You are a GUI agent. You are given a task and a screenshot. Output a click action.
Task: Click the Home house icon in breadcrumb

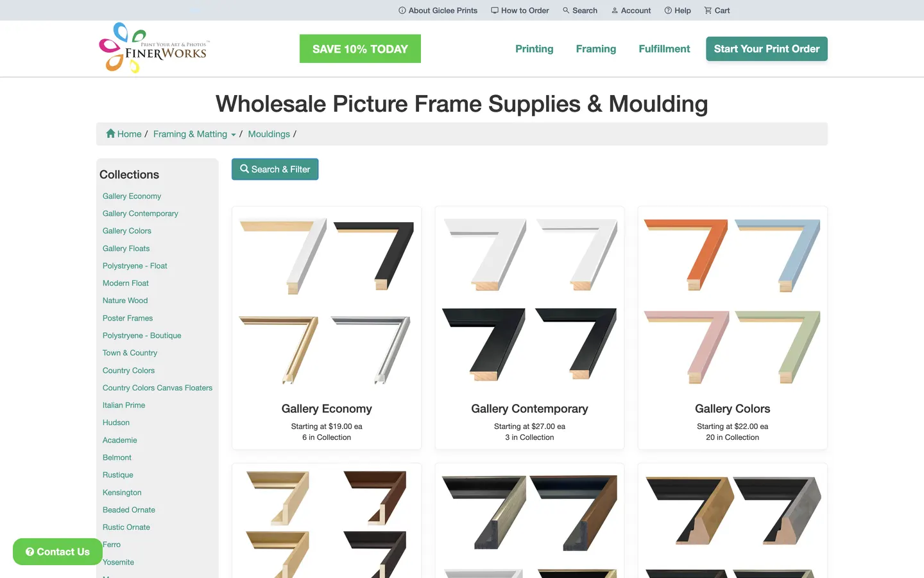point(110,134)
